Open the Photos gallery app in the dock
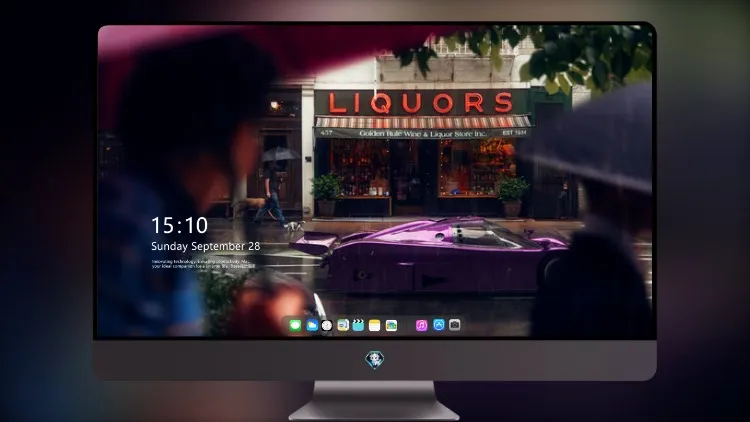 (391, 325)
